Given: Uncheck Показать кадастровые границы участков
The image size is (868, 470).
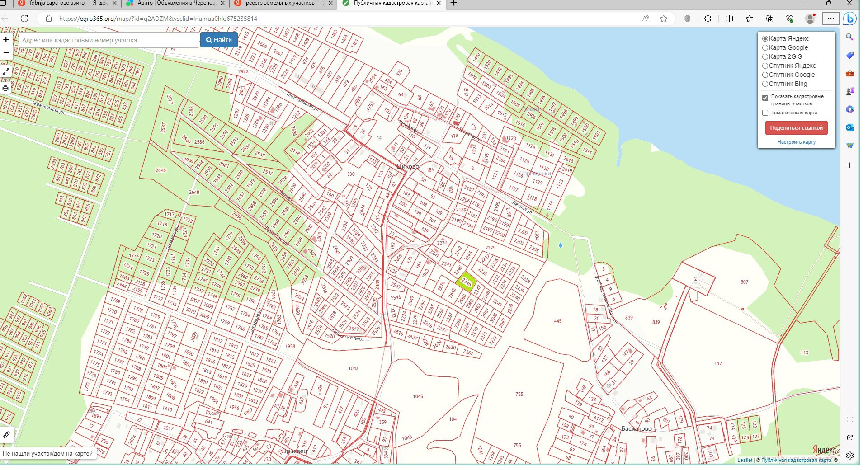Looking at the screenshot, I should click(765, 97).
